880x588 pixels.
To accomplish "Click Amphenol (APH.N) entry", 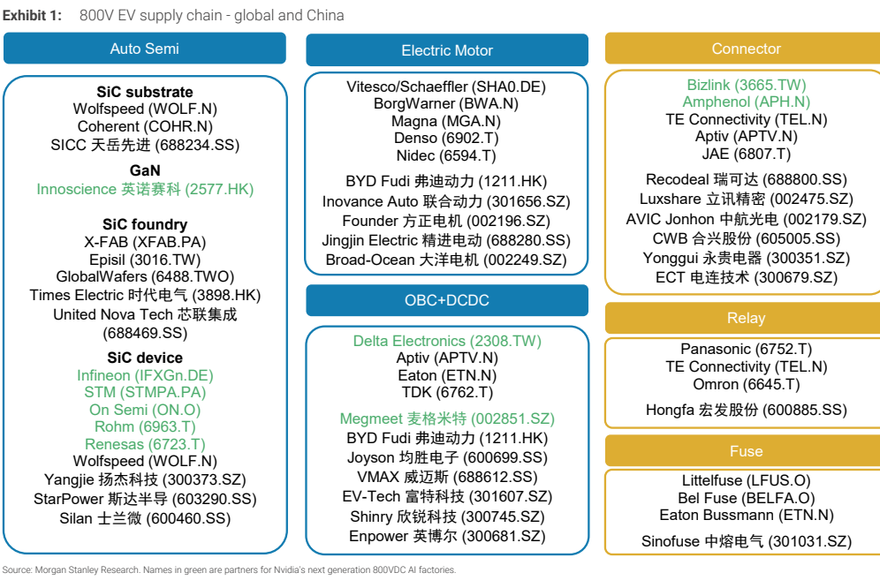I will 746,102.
